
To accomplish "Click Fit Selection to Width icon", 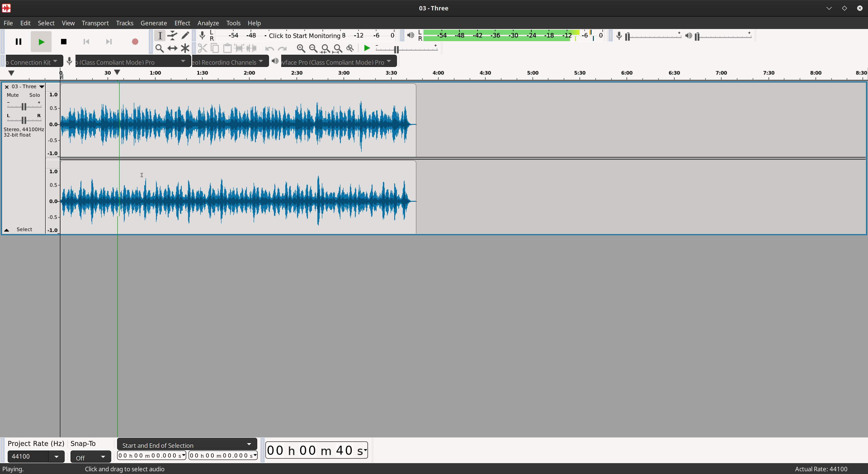I will pos(325,49).
